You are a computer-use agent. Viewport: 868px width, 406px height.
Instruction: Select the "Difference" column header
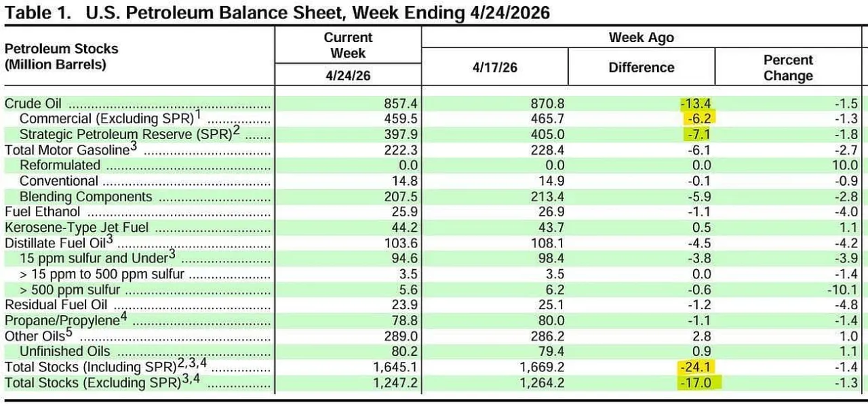coord(641,67)
